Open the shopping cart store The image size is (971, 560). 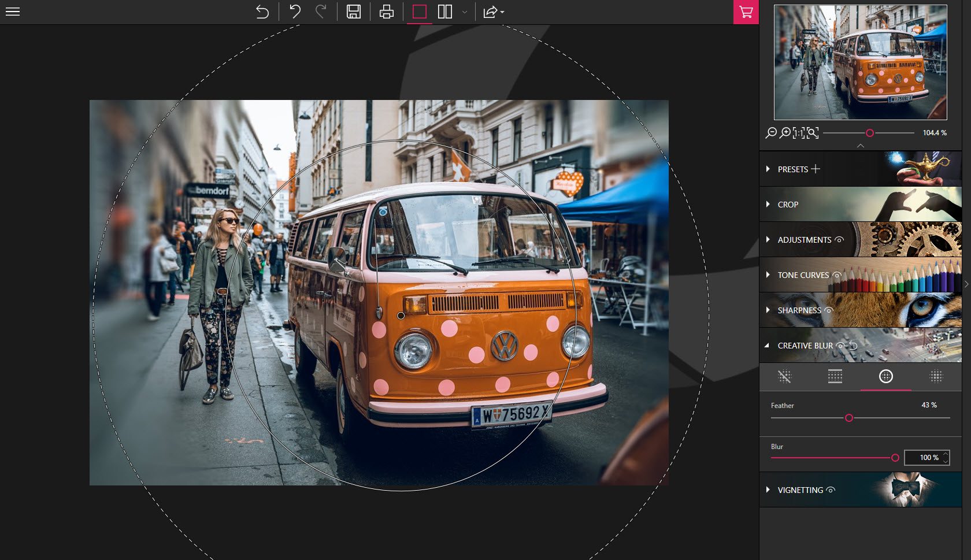pos(746,12)
